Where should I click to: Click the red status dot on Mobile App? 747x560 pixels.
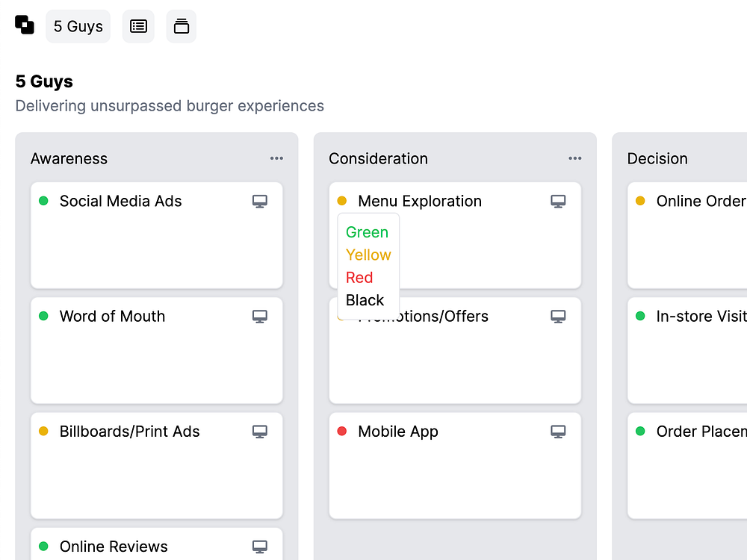coord(342,432)
